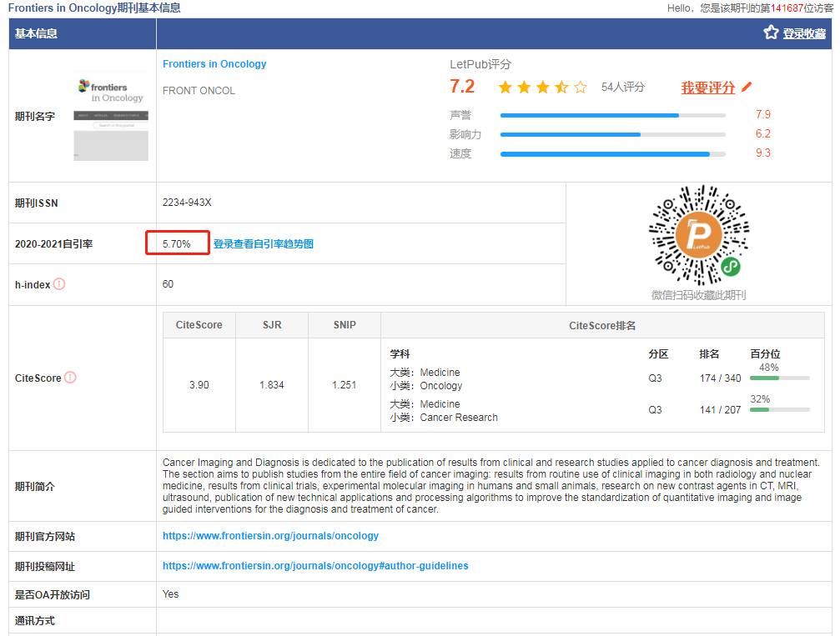Click the open access value Yes

tap(170, 594)
